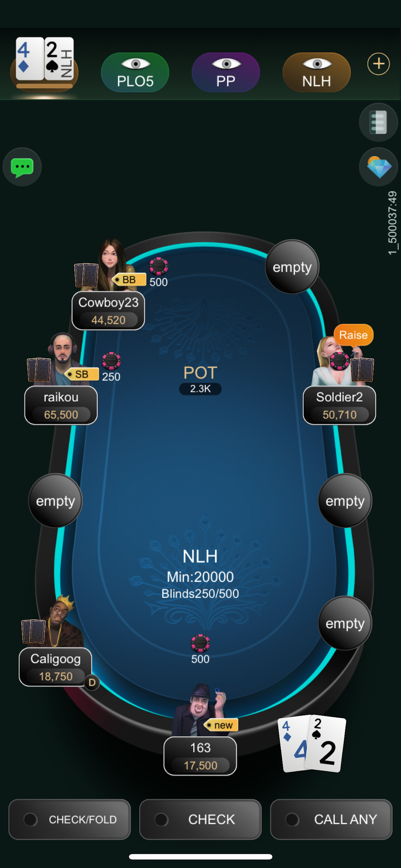Open the side menu drawer icon
401x868 pixels.
coord(379,122)
